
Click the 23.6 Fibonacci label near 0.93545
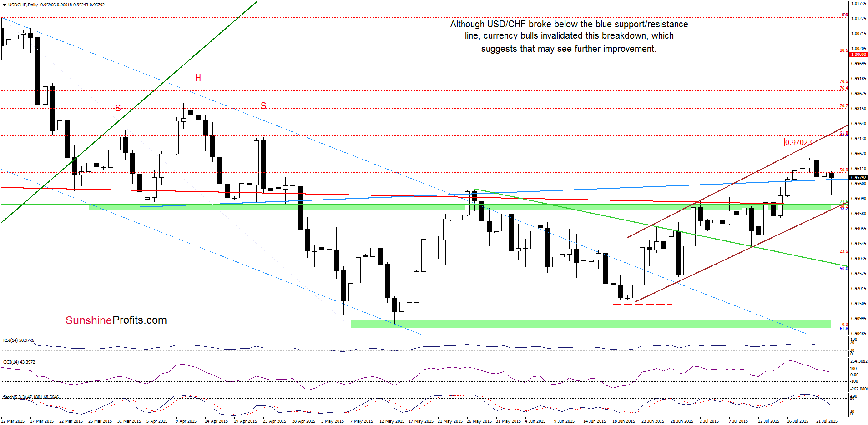pos(844,251)
